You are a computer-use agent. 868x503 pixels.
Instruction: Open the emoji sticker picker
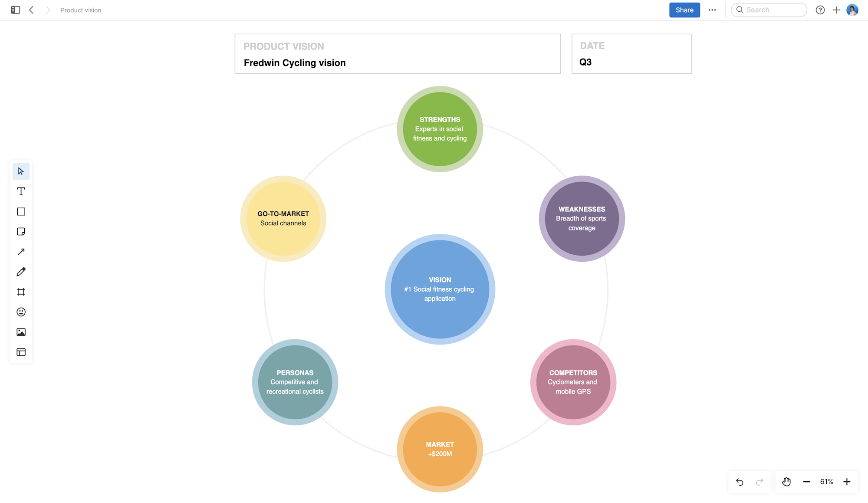pyautogui.click(x=21, y=312)
